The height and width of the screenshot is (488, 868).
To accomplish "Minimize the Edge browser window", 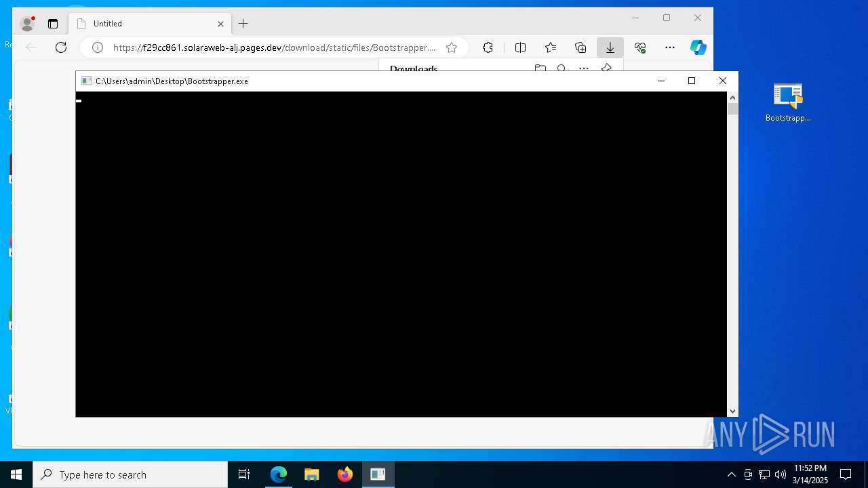I will point(635,18).
